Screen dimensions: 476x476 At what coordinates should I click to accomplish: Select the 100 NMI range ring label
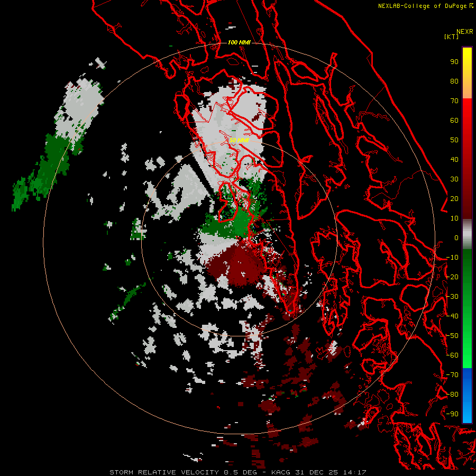point(239,42)
